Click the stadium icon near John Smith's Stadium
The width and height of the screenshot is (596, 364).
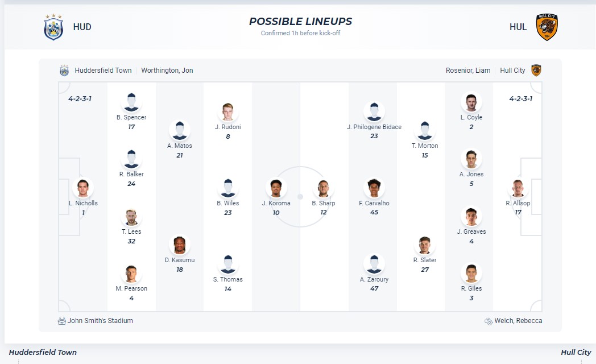click(x=62, y=321)
